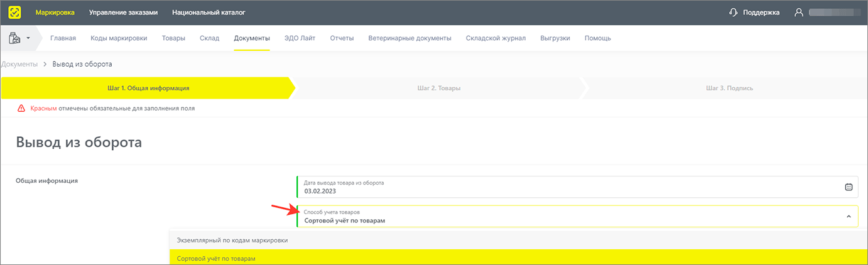Click Документы breadcrumb link

click(x=19, y=64)
